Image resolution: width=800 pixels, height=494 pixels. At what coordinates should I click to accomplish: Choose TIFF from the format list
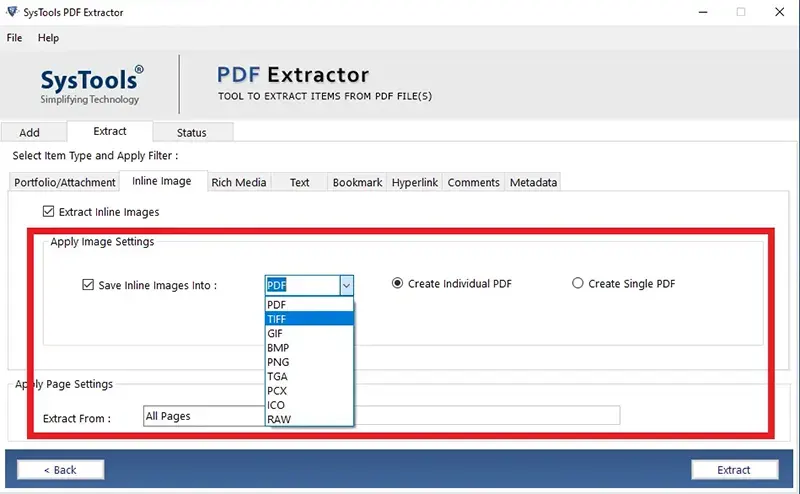click(309, 319)
